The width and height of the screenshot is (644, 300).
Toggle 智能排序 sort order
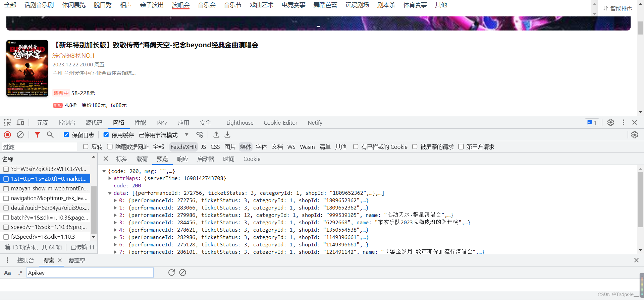coord(618,8)
